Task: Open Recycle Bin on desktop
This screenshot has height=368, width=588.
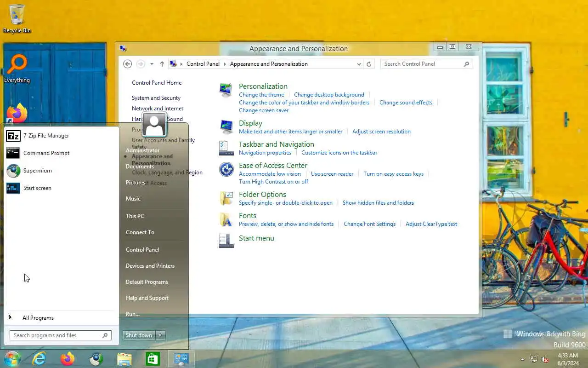Action: [17, 19]
